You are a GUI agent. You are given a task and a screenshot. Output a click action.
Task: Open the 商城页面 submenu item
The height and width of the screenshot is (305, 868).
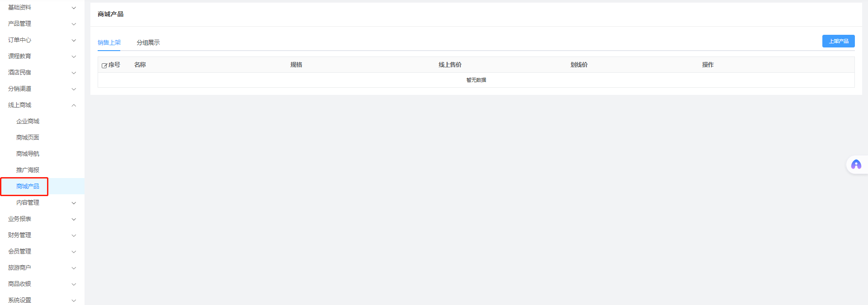pyautogui.click(x=28, y=137)
